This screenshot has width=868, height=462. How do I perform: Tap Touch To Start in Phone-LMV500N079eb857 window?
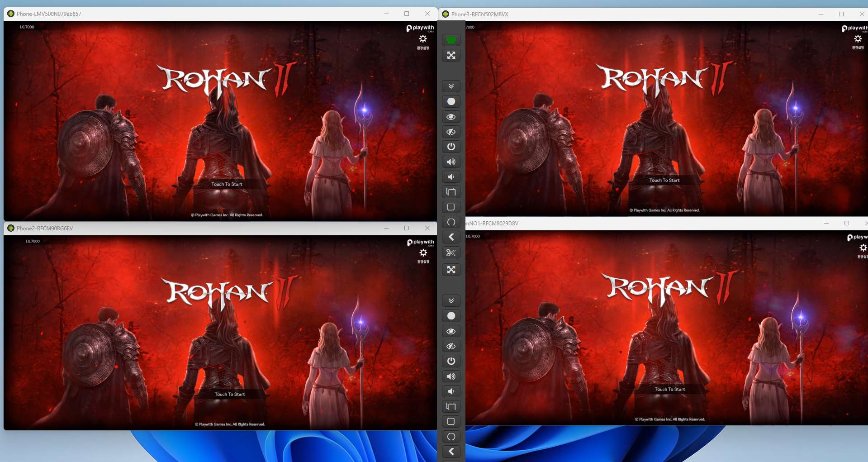pyautogui.click(x=227, y=184)
